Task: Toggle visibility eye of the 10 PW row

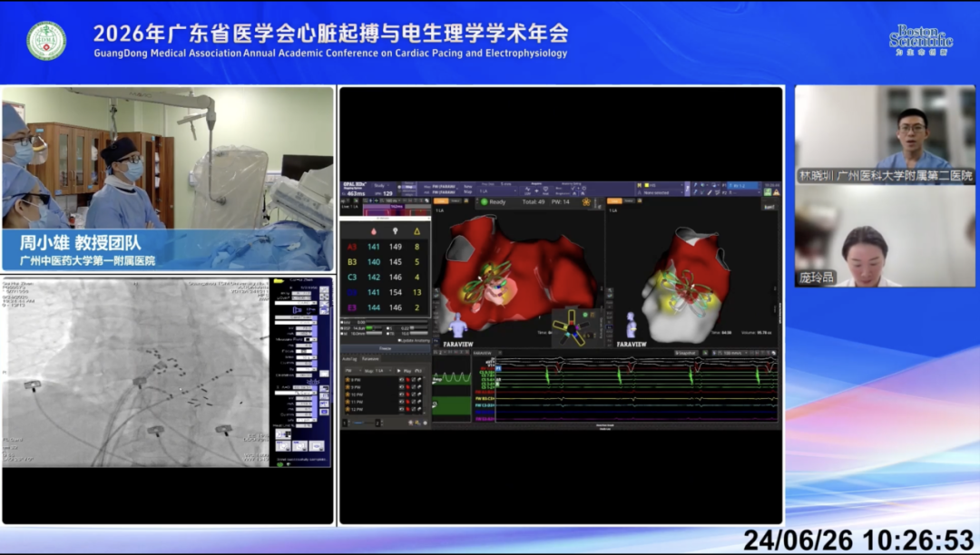Action: tap(401, 394)
